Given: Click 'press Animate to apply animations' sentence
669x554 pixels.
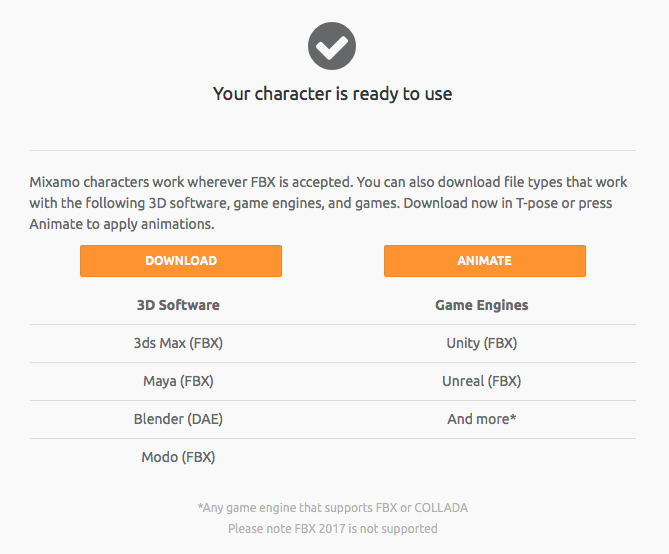Looking at the screenshot, I should pos(120,224).
